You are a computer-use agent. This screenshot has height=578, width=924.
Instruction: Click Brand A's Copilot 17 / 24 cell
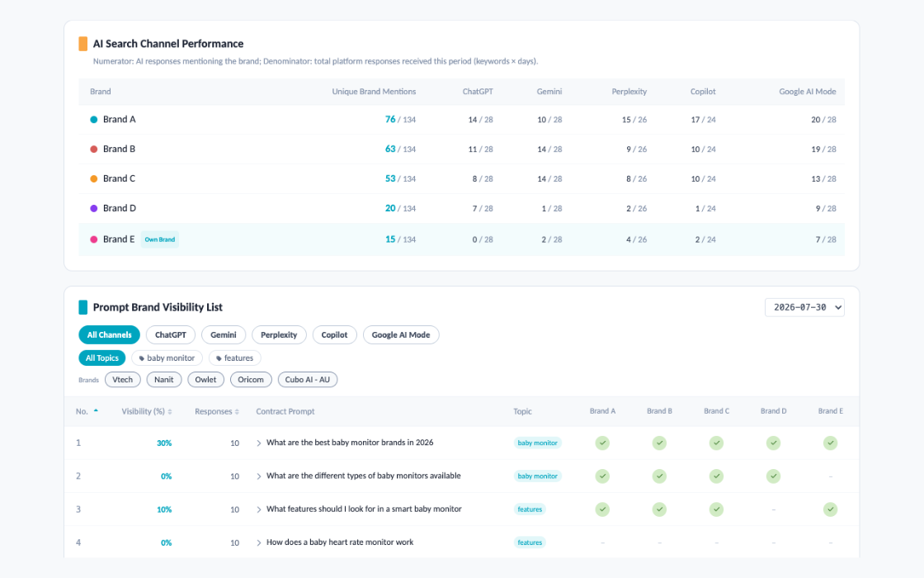703,120
